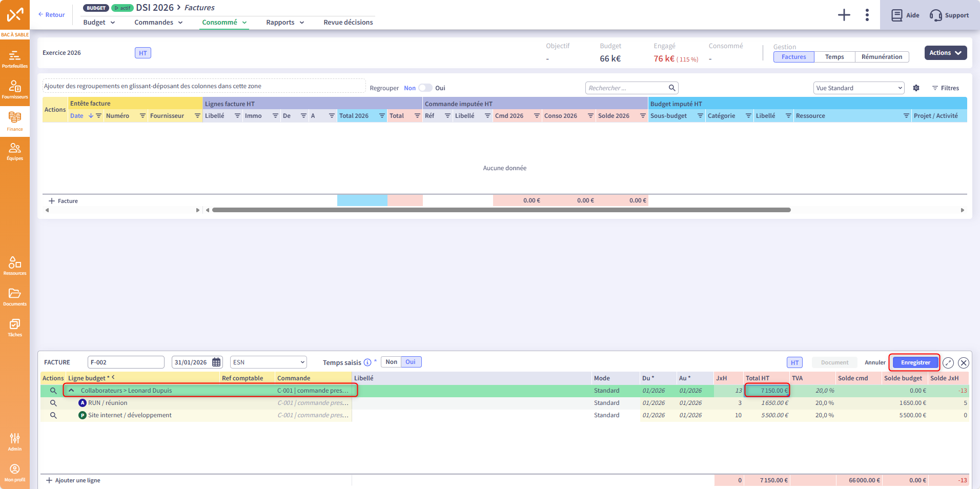Open the Rapports menu

click(285, 23)
